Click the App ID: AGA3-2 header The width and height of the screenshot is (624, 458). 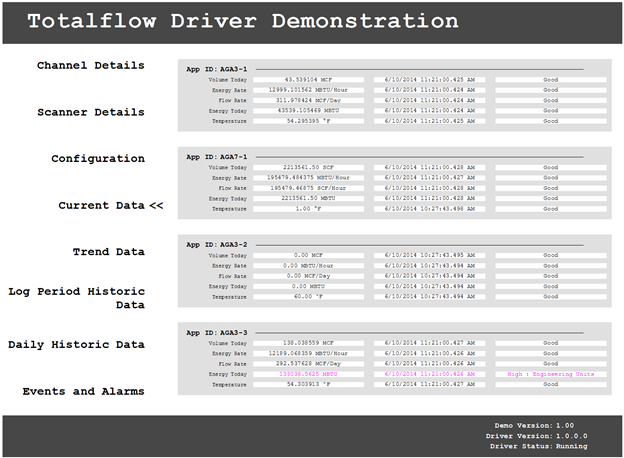pyautogui.click(x=217, y=245)
